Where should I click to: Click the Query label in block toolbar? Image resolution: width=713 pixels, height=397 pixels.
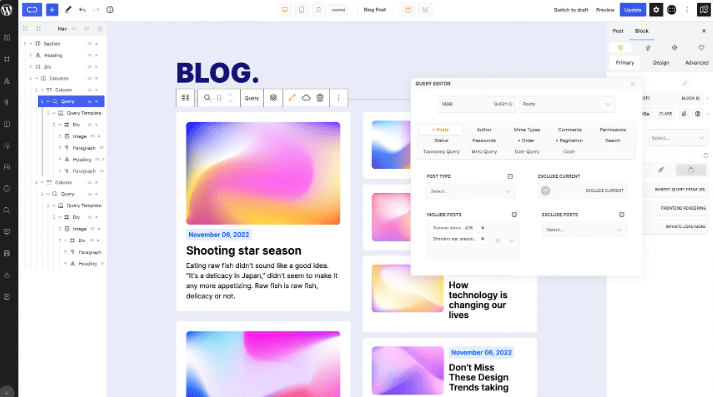coord(251,98)
